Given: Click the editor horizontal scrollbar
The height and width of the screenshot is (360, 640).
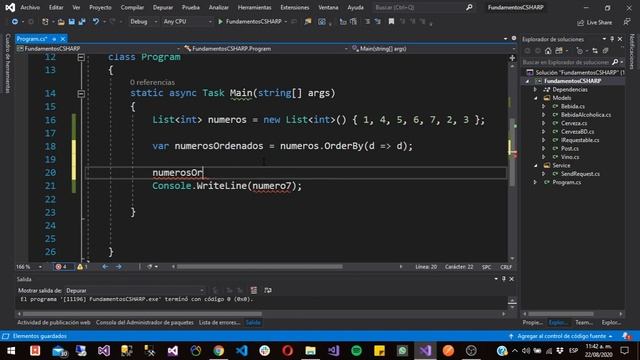Looking at the screenshot, I should pyautogui.click(x=260, y=267).
